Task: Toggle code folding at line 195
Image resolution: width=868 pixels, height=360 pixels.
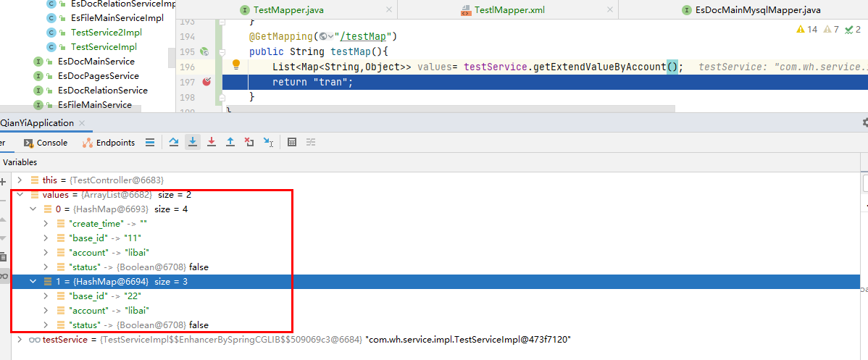Action: pyautogui.click(x=222, y=52)
